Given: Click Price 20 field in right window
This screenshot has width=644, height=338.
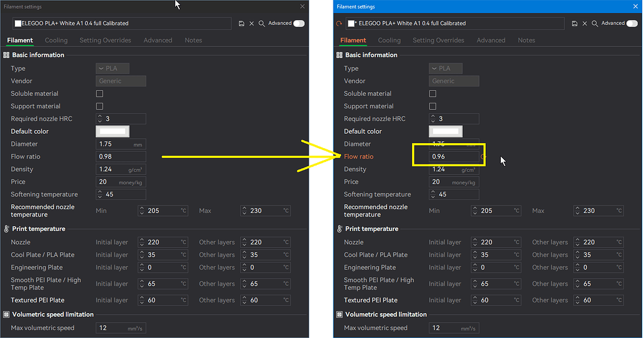Looking at the screenshot, I should coord(454,182).
